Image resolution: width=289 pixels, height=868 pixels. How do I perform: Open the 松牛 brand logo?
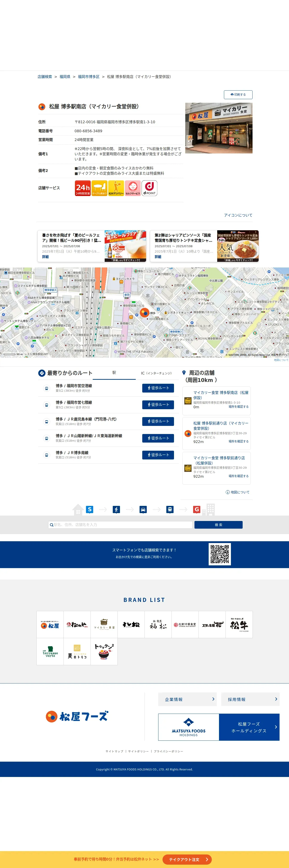pos(239,624)
